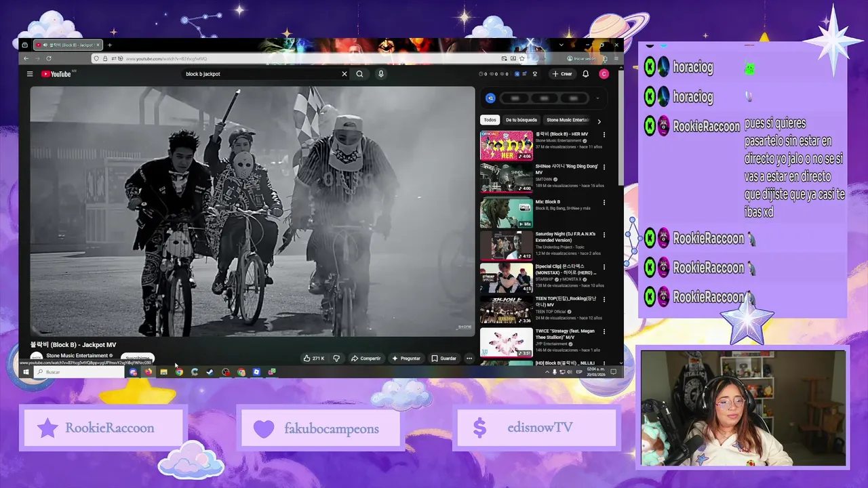Viewport: 868px width, 488px height.
Task: Open Steam from the taskbar
Action: (210, 372)
